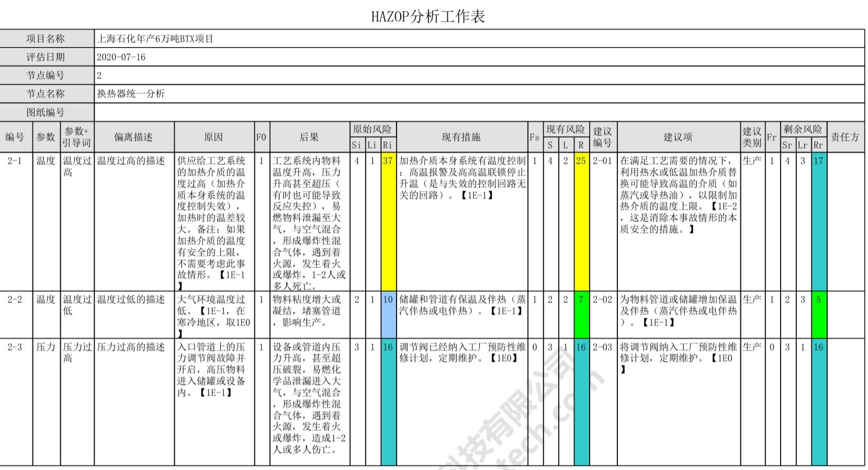The width and height of the screenshot is (868, 470).
Task: Click the 原始风险 header
Action: pos(373,129)
